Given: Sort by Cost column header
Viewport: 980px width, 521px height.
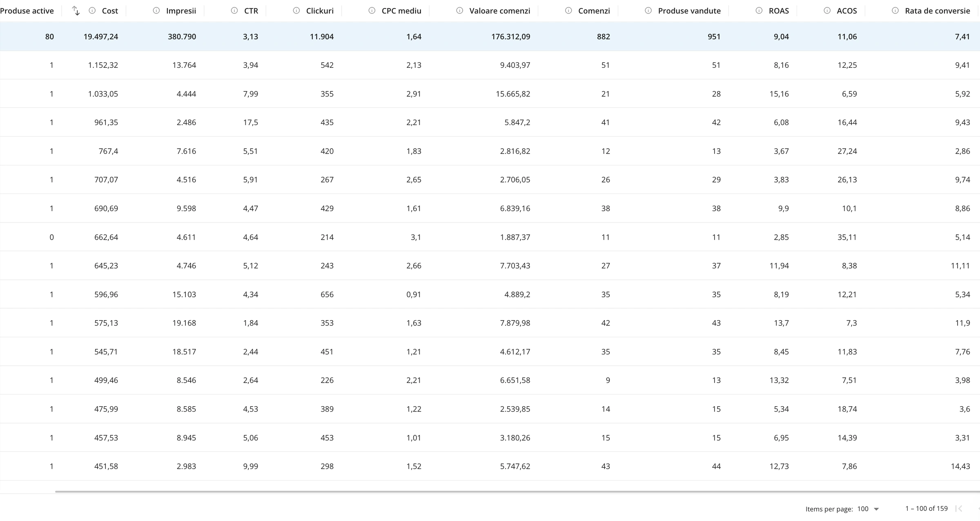Looking at the screenshot, I should point(110,11).
